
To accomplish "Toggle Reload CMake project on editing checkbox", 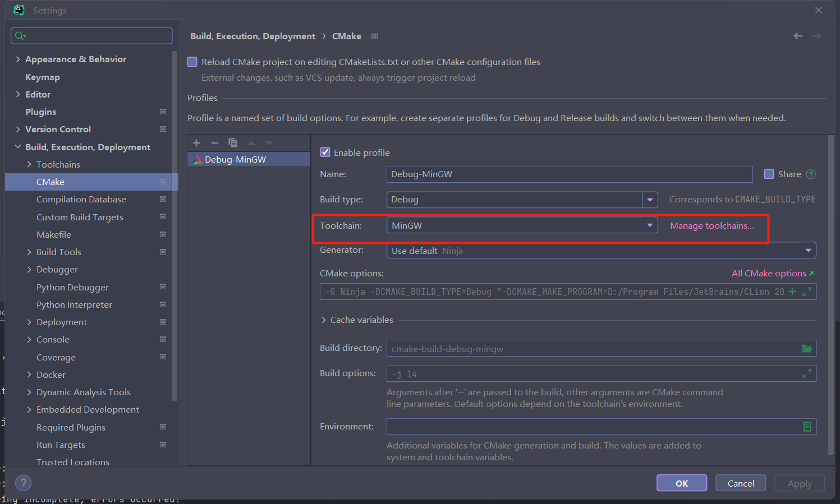I will click(192, 62).
